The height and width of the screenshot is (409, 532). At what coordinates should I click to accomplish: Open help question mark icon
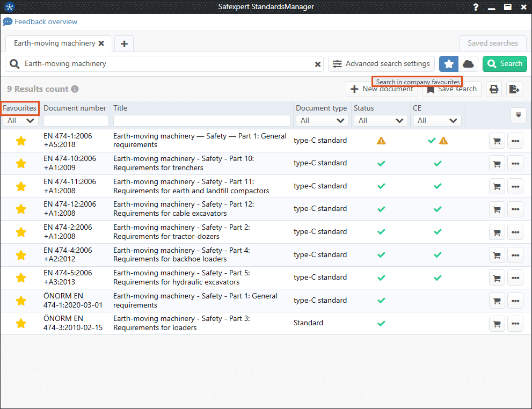476,7
